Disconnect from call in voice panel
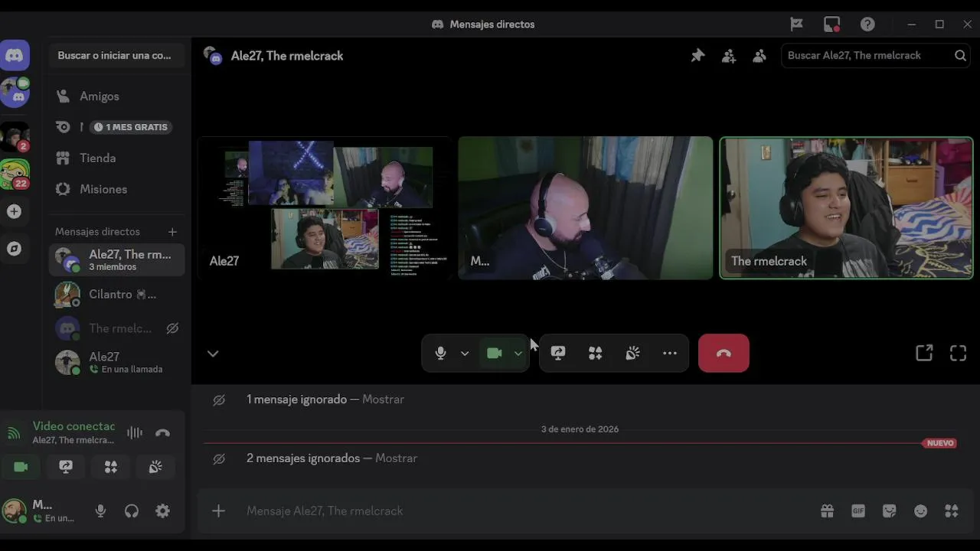Screen dimensions: 980x551 click(162, 432)
